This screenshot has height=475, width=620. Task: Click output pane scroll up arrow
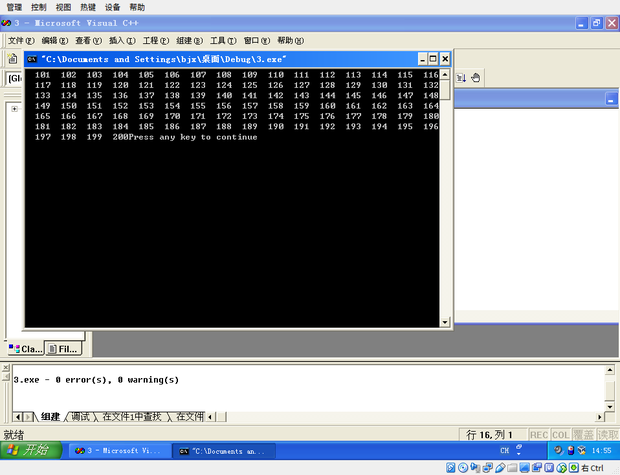(x=610, y=370)
